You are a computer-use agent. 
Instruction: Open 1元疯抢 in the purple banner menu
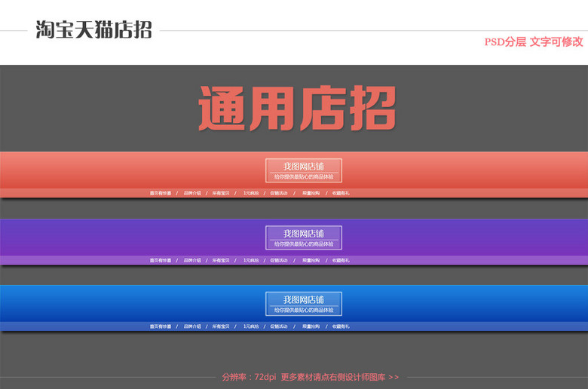[x=250, y=260]
